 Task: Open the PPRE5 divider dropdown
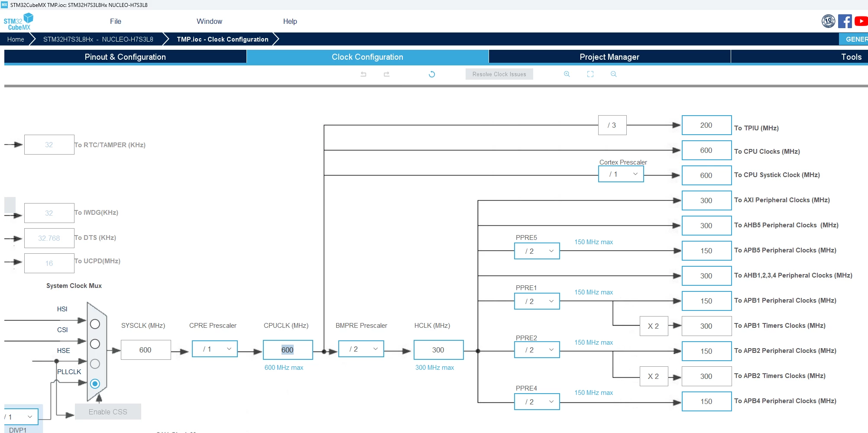537,251
